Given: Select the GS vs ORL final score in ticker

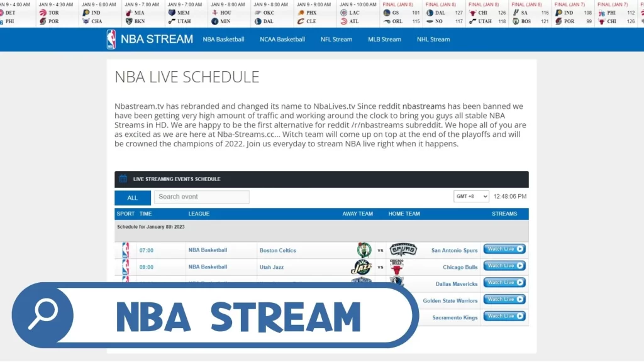Looking at the screenshot, I should pos(401,17).
